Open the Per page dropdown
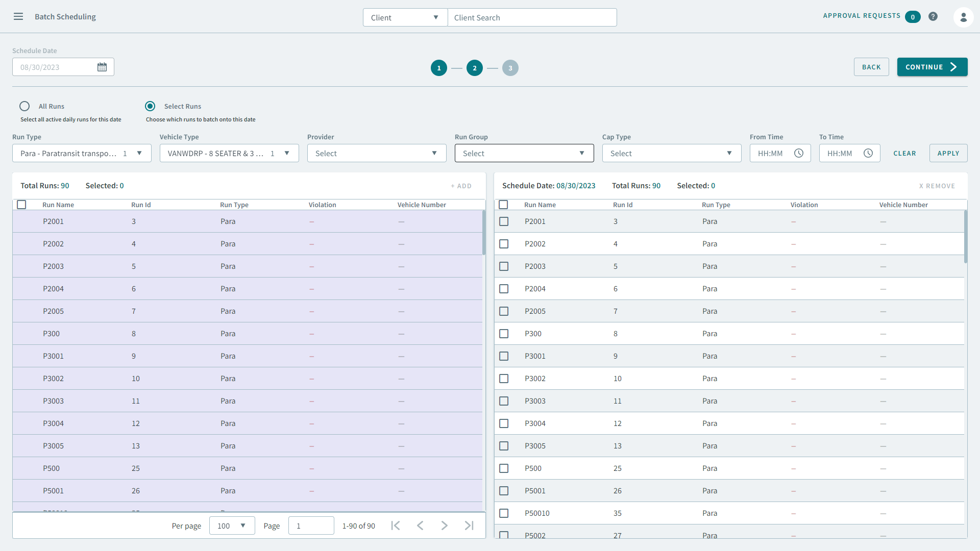Image resolution: width=980 pixels, height=551 pixels. (231, 525)
